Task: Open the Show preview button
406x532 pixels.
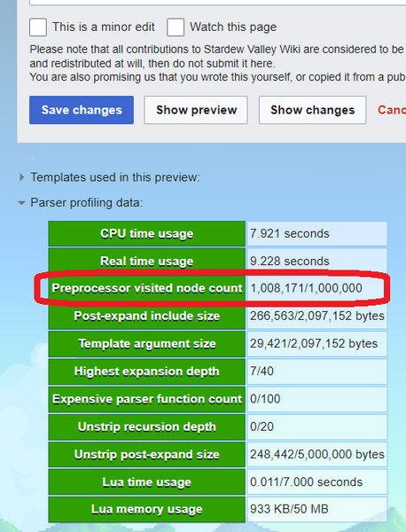Action: click(196, 110)
